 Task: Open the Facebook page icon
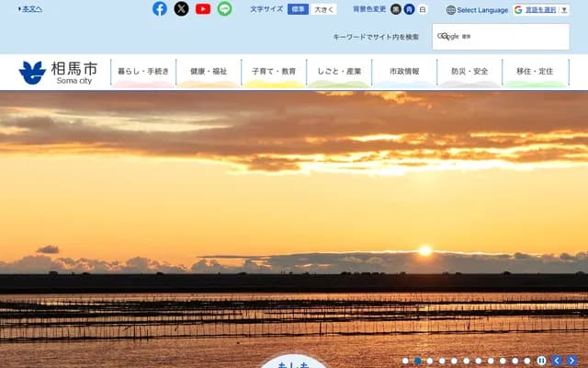point(160,8)
